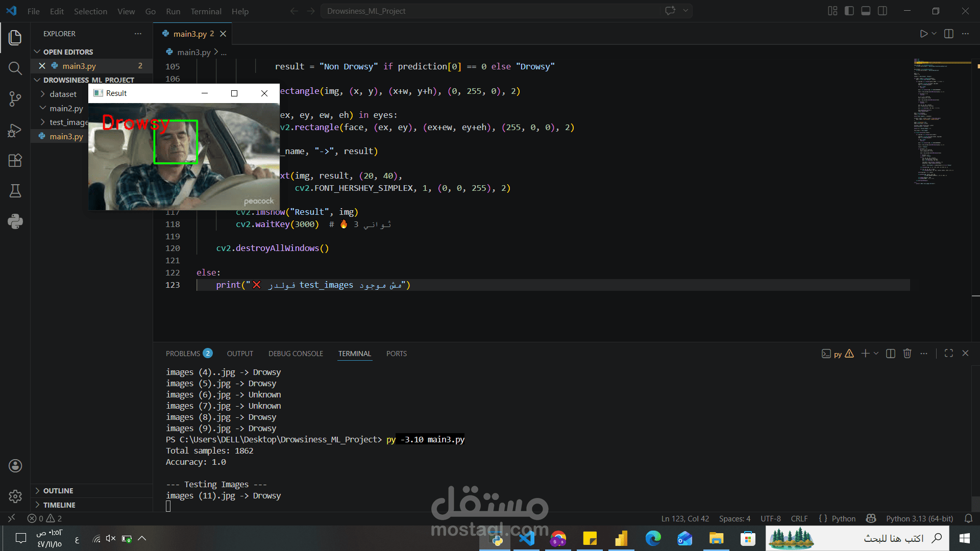Image resolution: width=980 pixels, height=551 pixels.
Task: Open the Extensions view
Action: click(x=15, y=160)
